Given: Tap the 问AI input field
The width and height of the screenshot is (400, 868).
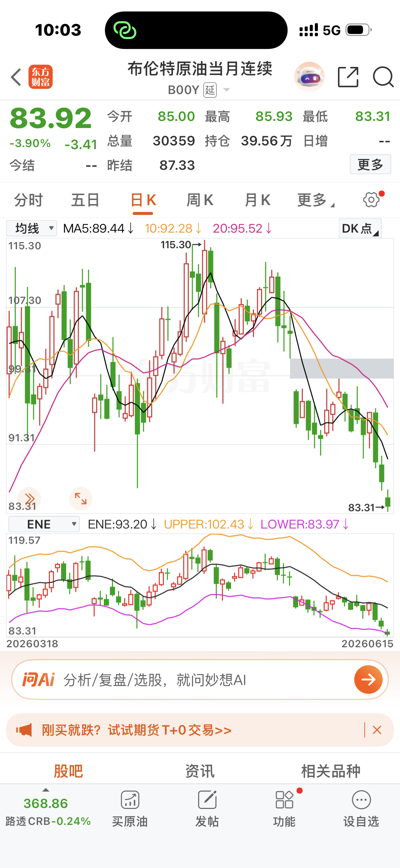Looking at the screenshot, I should (200, 680).
